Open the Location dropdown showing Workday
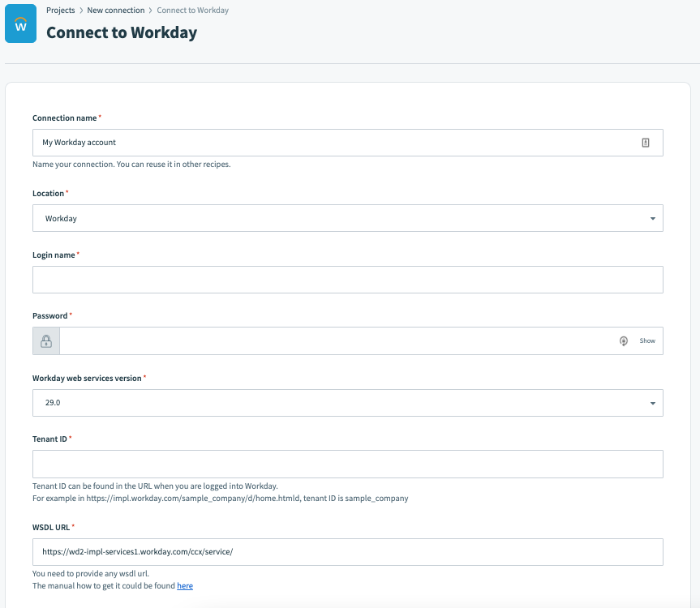The image size is (700, 608). (x=347, y=217)
